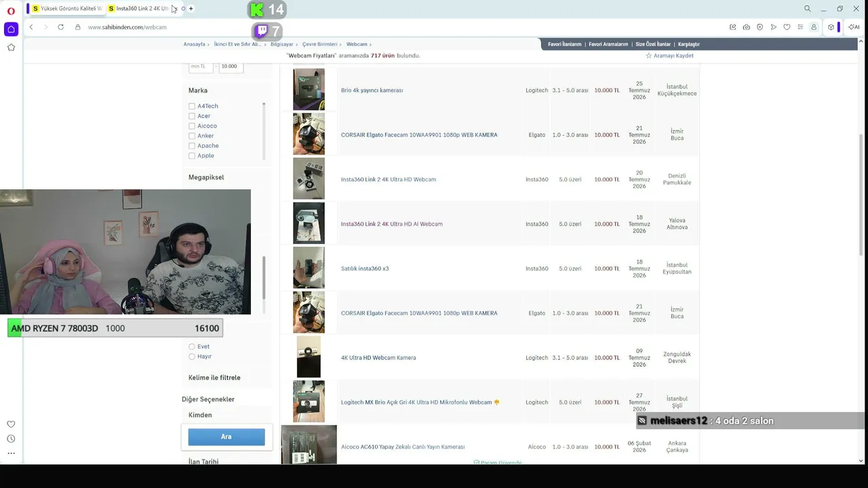The image size is (868, 488).
Task: Open the Brio 4k yayıncı kamerası listing
Action: (372, 90)
